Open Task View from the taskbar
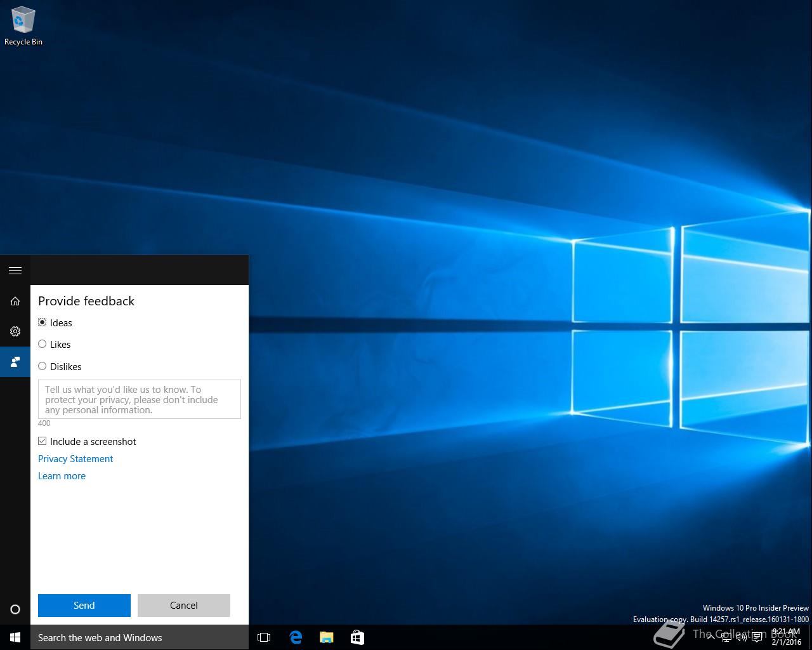 tap(264, 637)
